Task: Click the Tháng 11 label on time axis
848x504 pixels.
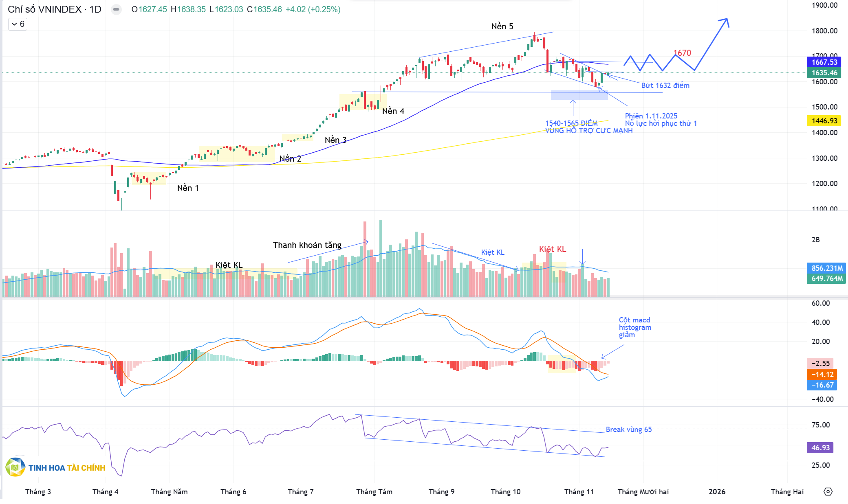Action: (x=579, y=491)
